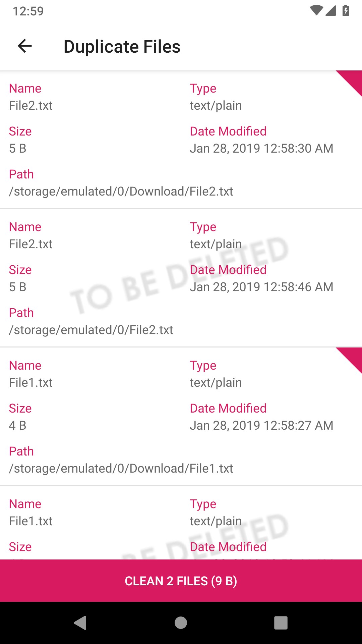This screenshot has width=362, height=644.
Task: Toggle deletion of /storage/emulated/0/File2.txt entry
Action: 181,278
